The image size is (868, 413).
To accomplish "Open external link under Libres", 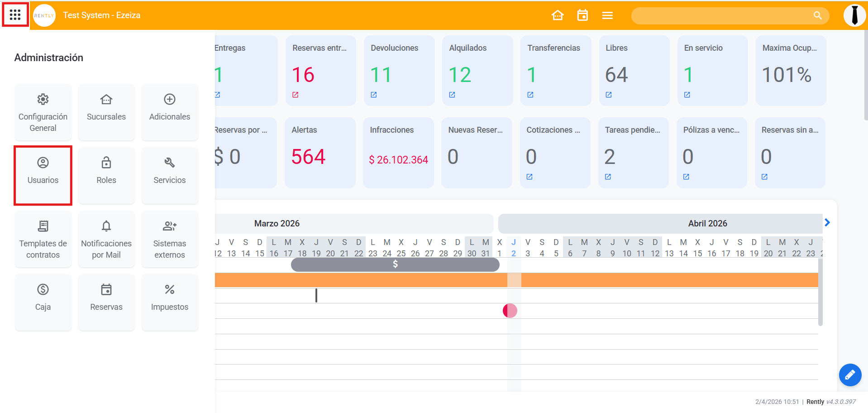I will coord(609,95).
